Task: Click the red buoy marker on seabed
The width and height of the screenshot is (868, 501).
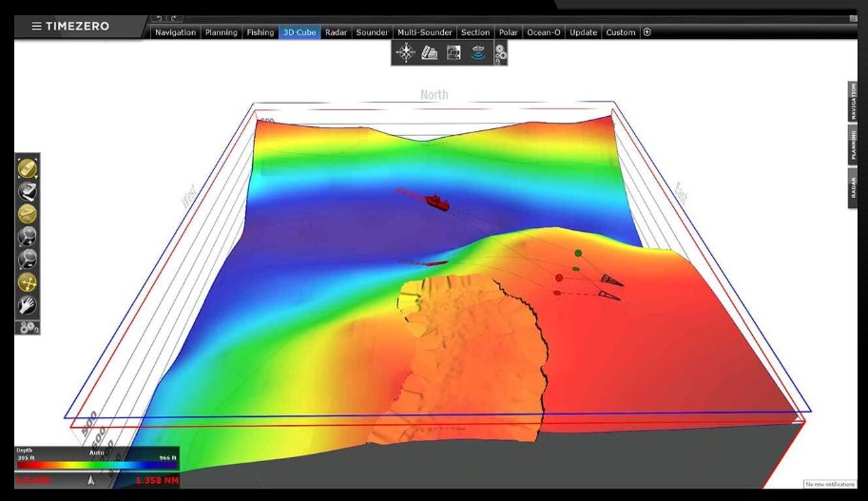Action: click(x=559, y=278)
